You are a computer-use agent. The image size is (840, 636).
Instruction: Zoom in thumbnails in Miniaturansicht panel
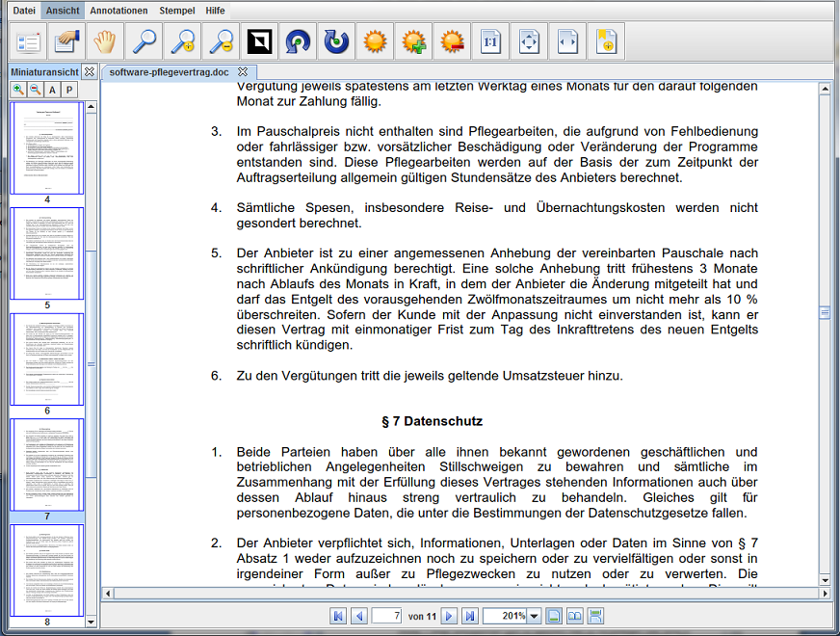pyautogui.click(x=18, y=90)
